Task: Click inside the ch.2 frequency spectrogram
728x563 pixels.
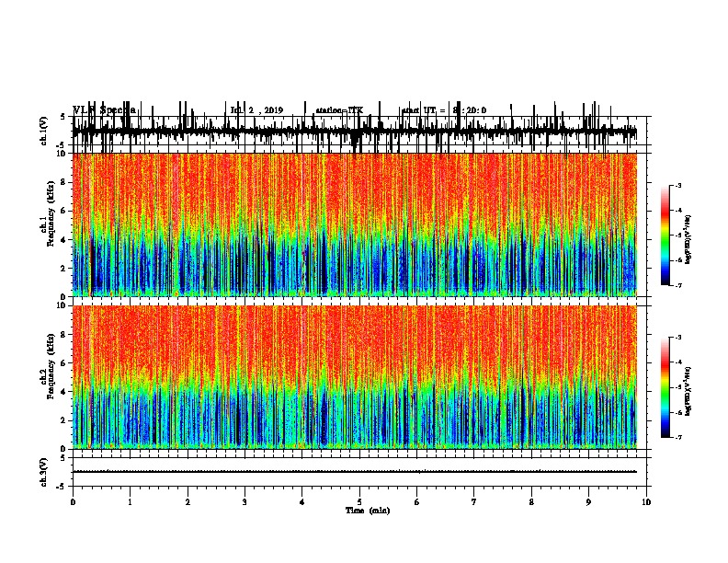Action: [x=355, y=377]
